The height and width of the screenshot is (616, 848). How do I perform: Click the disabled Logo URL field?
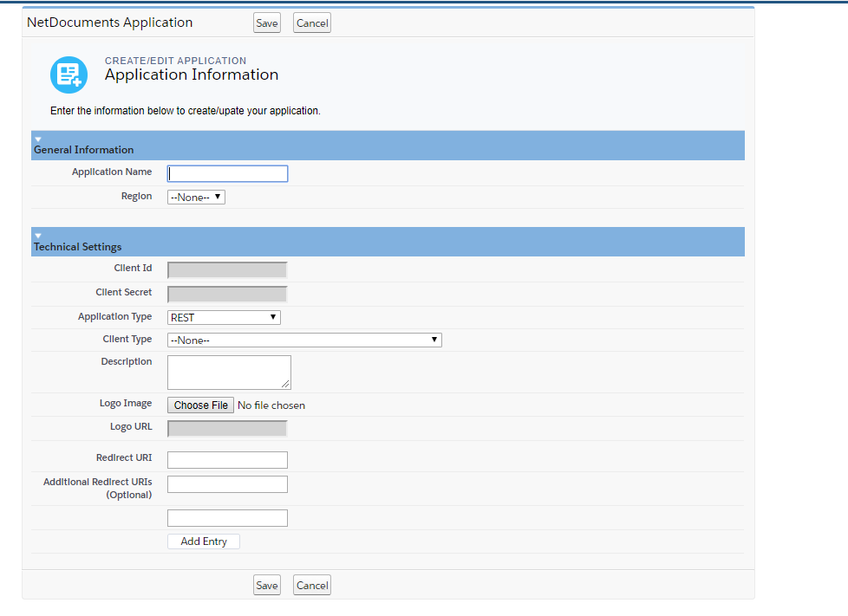227,429
